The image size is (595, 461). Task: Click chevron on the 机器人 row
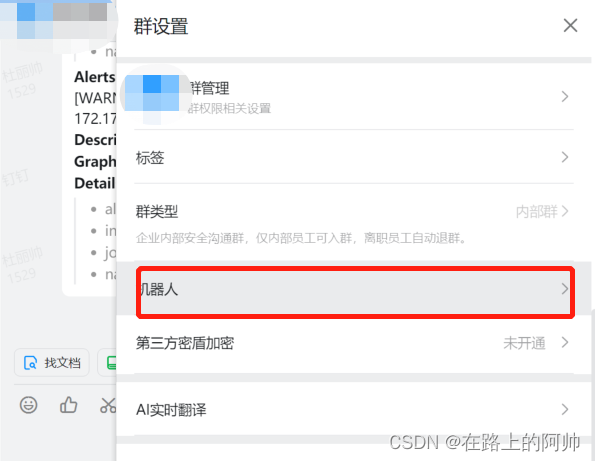point(565,289)
